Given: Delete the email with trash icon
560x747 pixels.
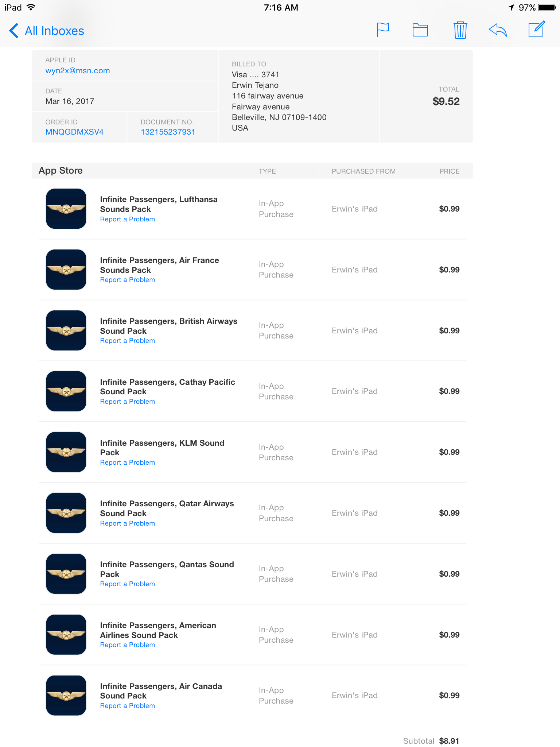Looking at the screenshot, I should [460, 30].
